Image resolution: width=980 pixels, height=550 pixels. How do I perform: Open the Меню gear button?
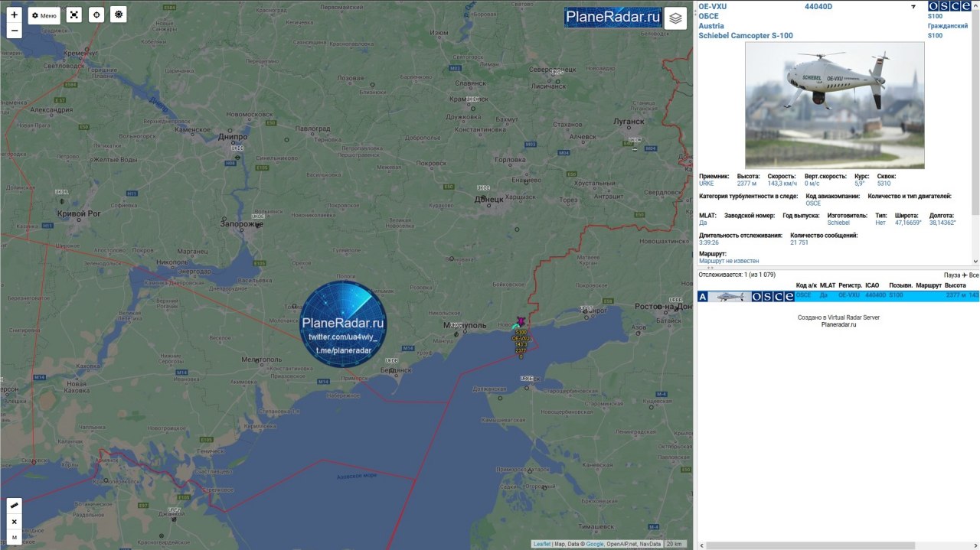44,15
